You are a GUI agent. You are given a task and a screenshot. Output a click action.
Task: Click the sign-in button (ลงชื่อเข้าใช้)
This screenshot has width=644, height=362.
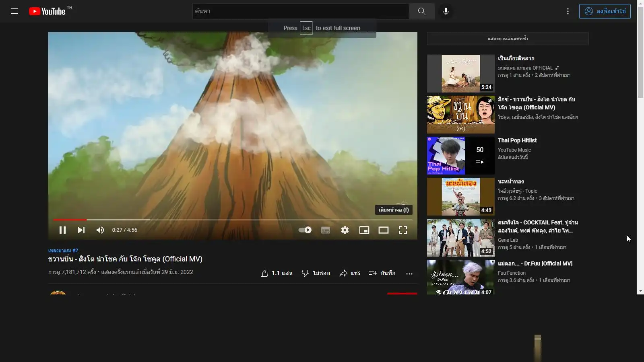605,11
